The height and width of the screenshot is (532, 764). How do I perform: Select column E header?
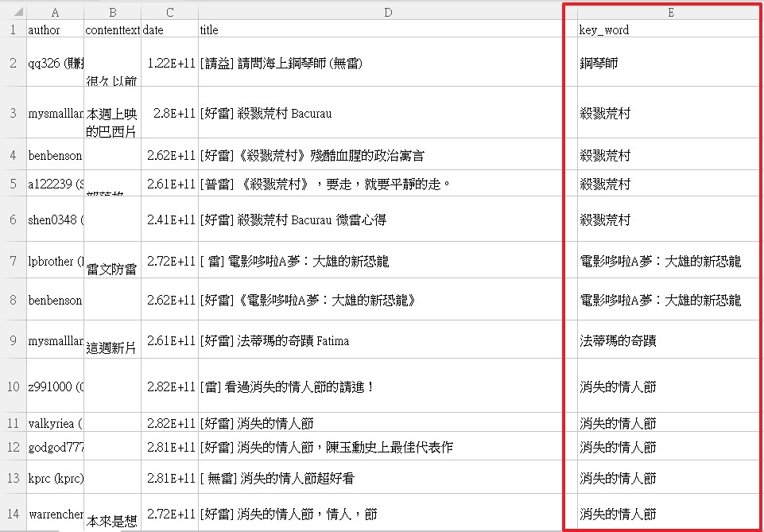(670, 12)
